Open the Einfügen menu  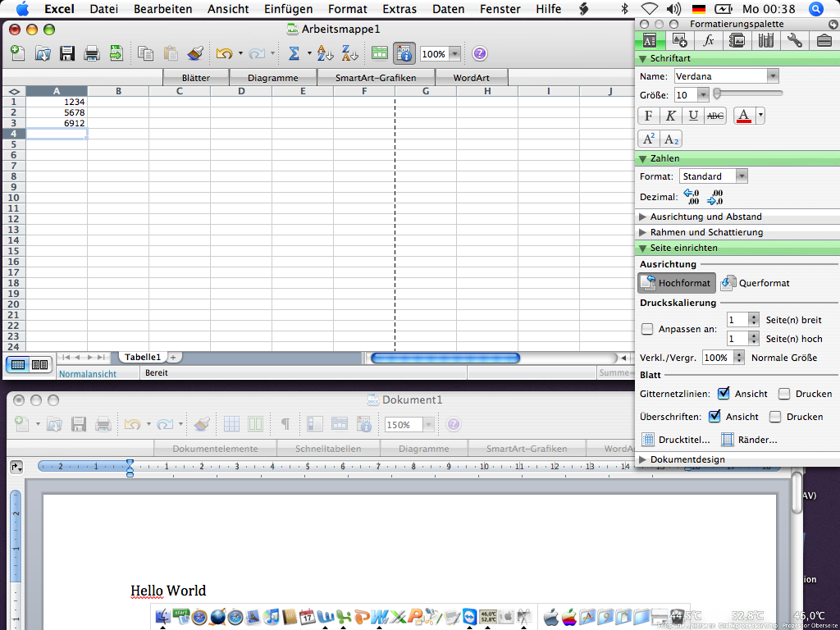288,9
